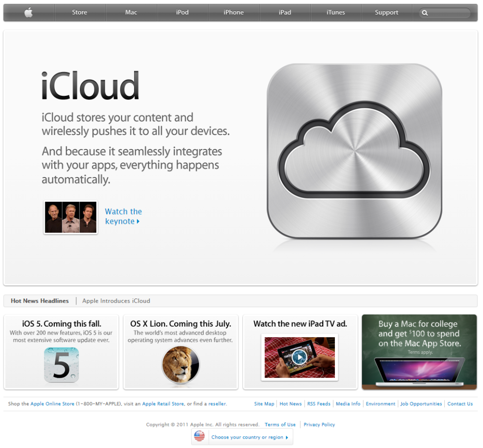Click inside the search field
The height and width of the screenshot is (448, 483).
[445, 13]
